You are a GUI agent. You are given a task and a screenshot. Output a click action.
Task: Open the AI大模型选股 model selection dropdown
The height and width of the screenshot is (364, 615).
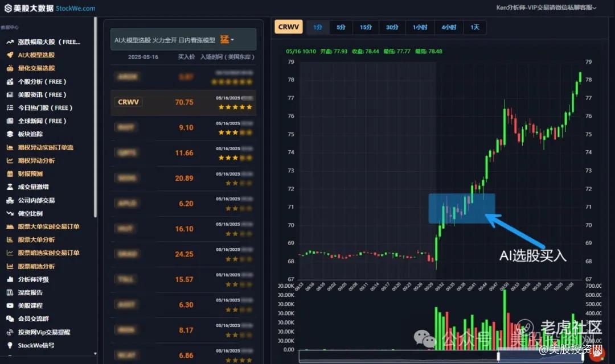pyautogui.click(x=183, y=40)
